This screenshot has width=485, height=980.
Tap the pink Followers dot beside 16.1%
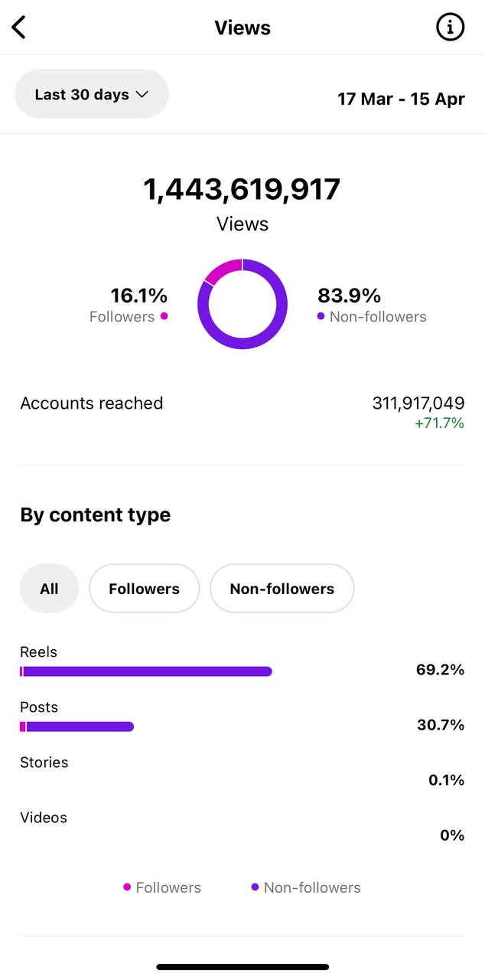pos(164,316)
